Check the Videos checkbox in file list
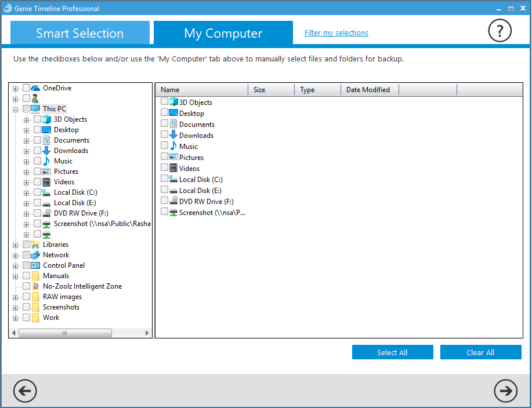Image resolution: width=532 pixels, height=408 pixels. click(x=165, y=167)
